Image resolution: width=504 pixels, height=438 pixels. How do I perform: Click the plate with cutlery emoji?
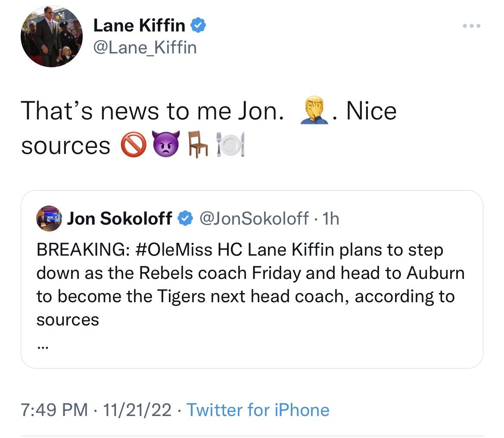pyautogui.click(x=230, y=144)
